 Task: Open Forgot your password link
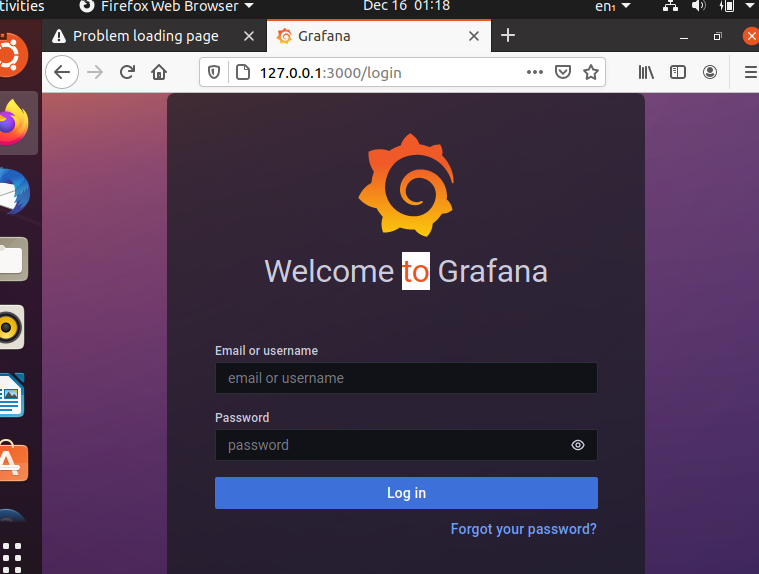523,529
